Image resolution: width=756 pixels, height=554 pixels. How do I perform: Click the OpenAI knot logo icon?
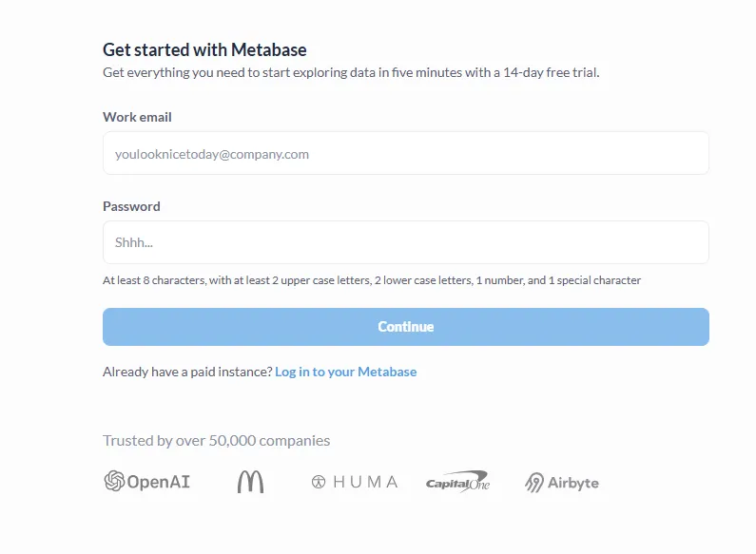pos(114,481)
